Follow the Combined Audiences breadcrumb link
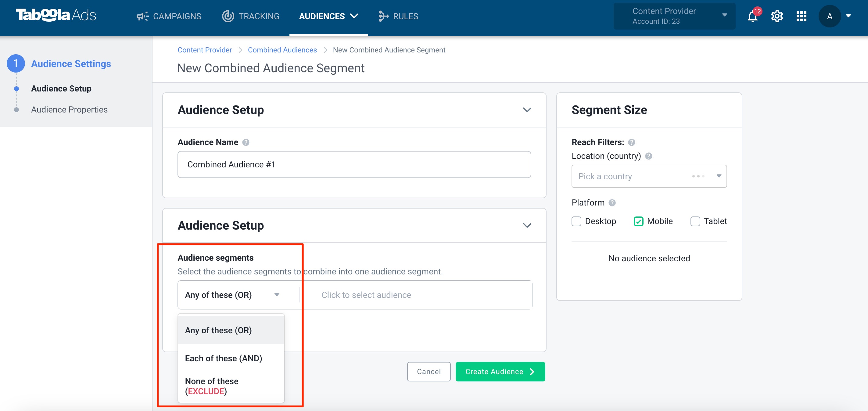 click(282, 50)
